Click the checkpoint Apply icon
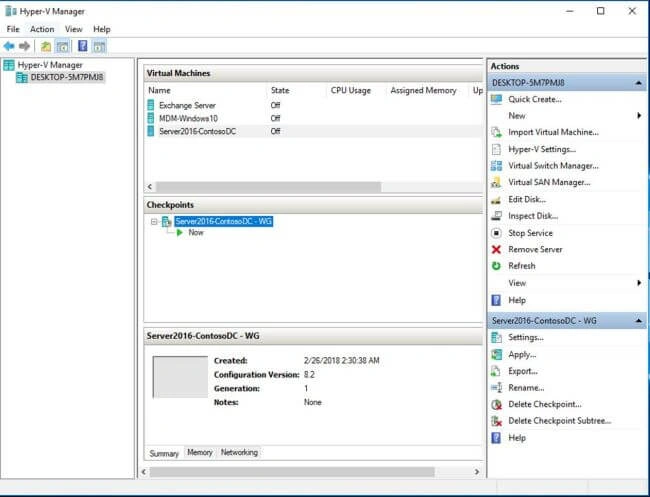The height and width of the screenshot is (497, 650). pos(496,354)
